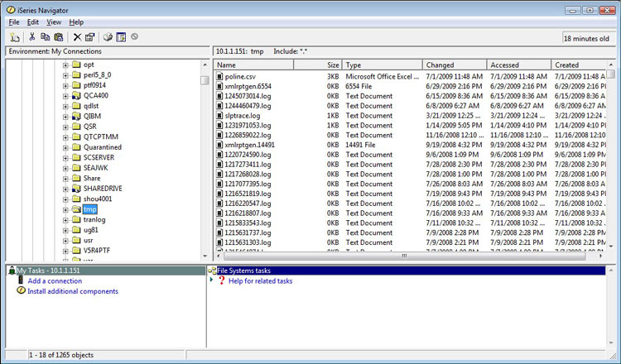Sort by the Created column header

coord(579,65)
